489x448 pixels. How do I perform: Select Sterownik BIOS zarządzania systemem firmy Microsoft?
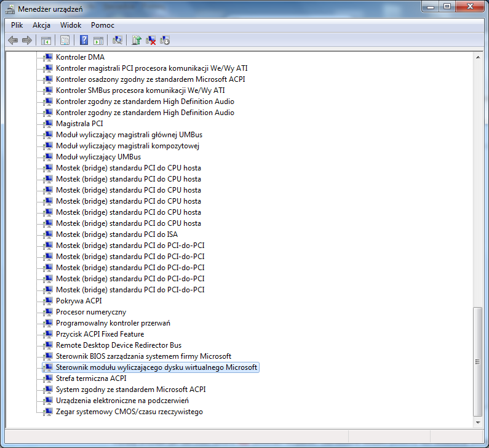pyautogui.click(x=143, y=356)
